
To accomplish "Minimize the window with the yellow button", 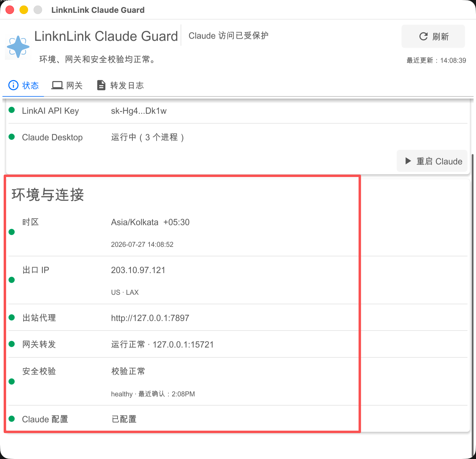I will (x=24, y=10).
